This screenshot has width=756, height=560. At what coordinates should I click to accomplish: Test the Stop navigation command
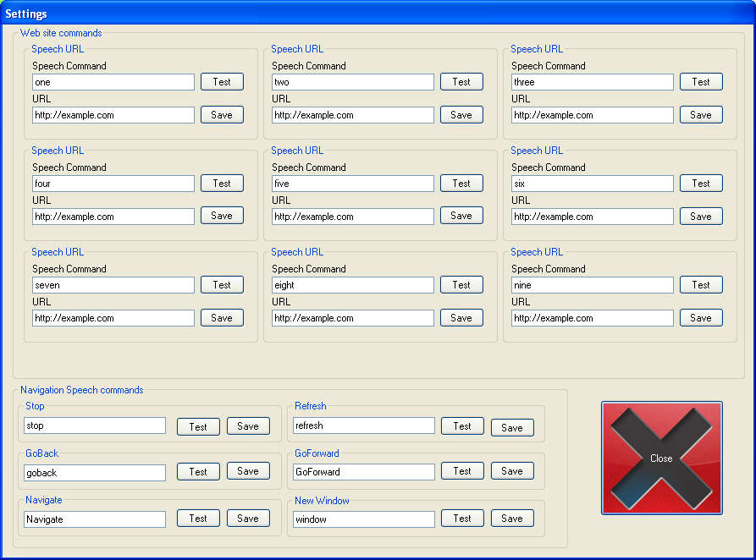pyautogui.click(x=198, y=427)
